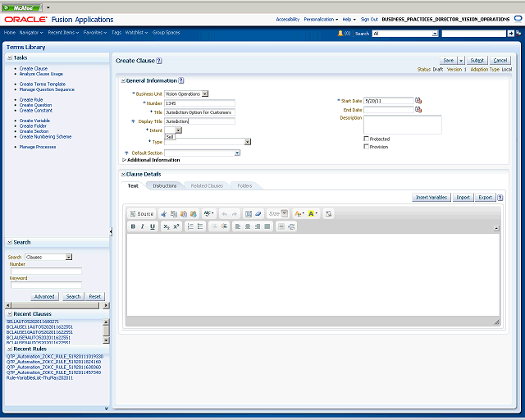Open the Recent Items menu
Image resolution: width=525 pixels, height=420 pixels.
click(63, 33)
